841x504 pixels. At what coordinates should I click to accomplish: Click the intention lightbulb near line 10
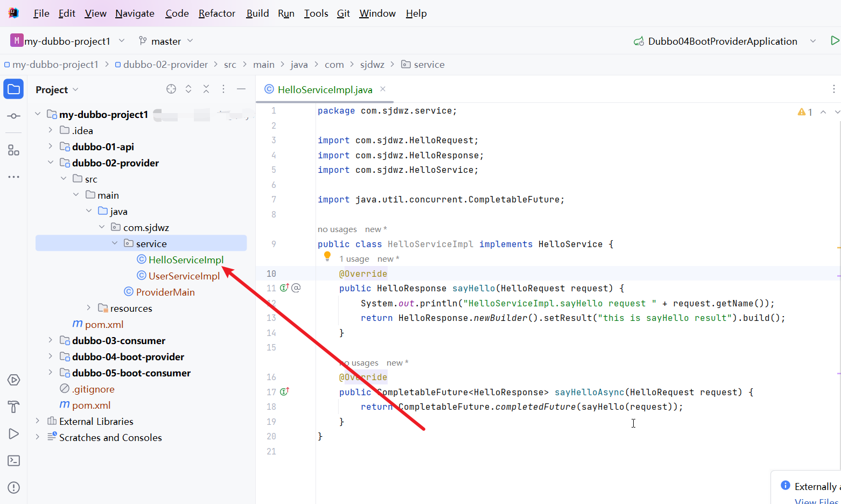[327, 256]
